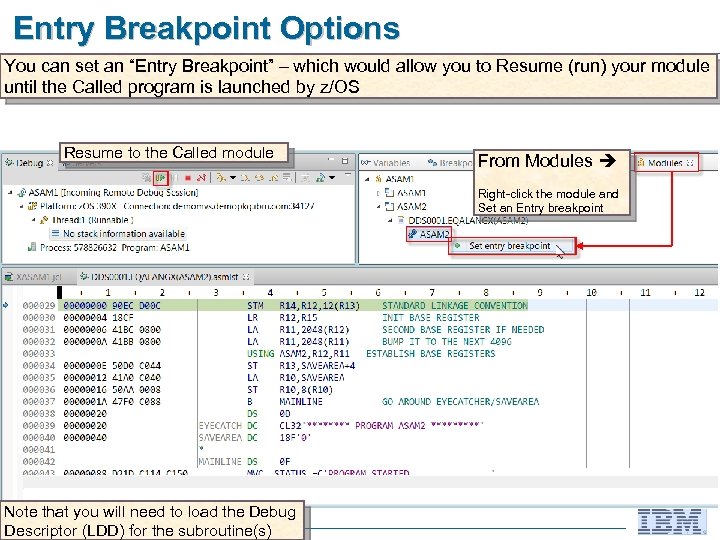The width and height of the screenshot is (720, 540).
Task: Switch to the Debug tab
Action: tap(29, 163)
